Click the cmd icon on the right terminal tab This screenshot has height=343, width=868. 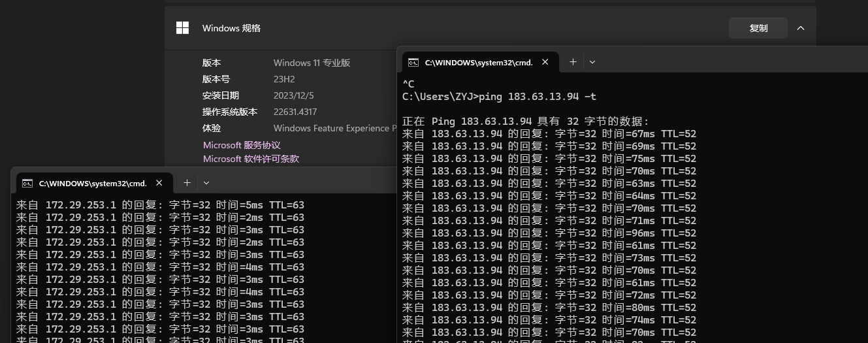click(413, 63)
